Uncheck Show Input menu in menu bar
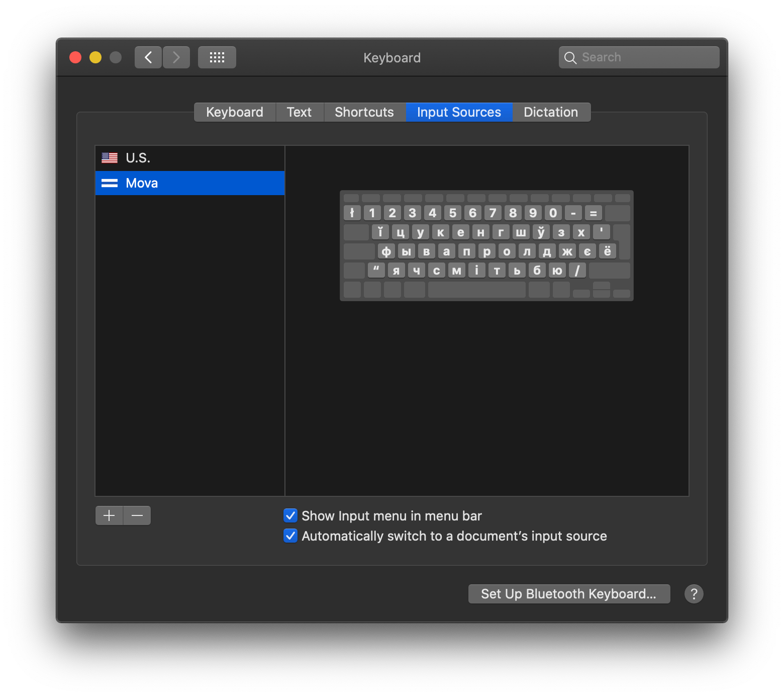 (x=290, y=515)
